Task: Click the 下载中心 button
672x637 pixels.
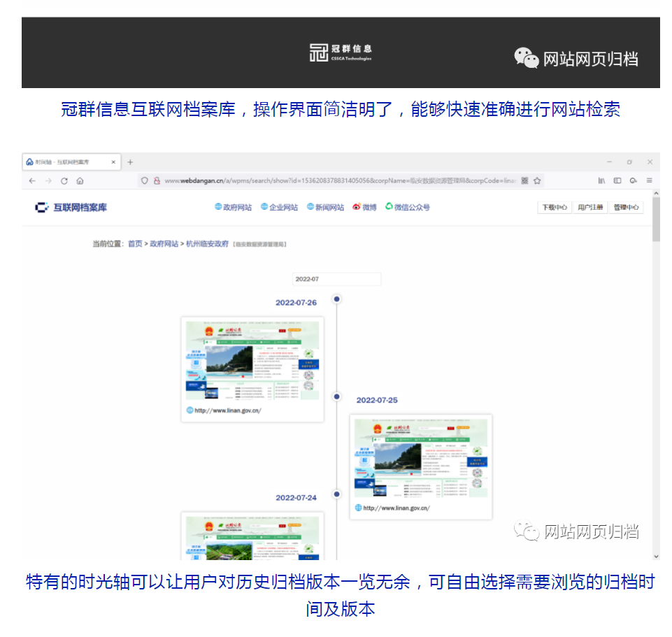Action: coord(555,208)
